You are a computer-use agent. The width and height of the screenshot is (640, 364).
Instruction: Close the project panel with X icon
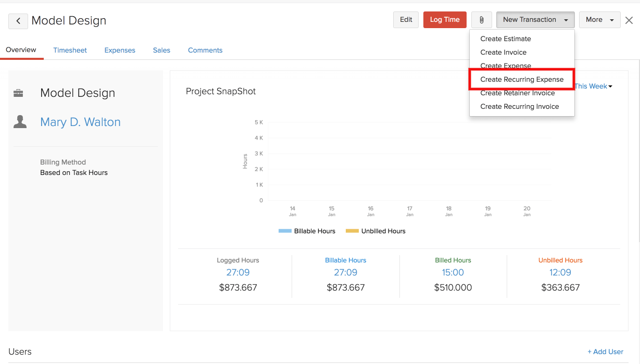[x=629, y=20]
